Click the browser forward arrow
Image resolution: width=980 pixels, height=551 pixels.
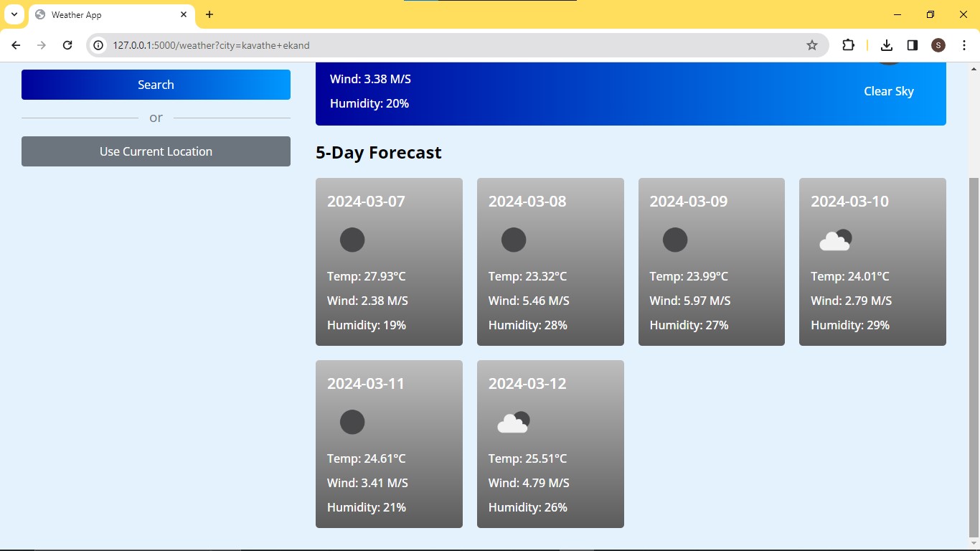[42, 45]
